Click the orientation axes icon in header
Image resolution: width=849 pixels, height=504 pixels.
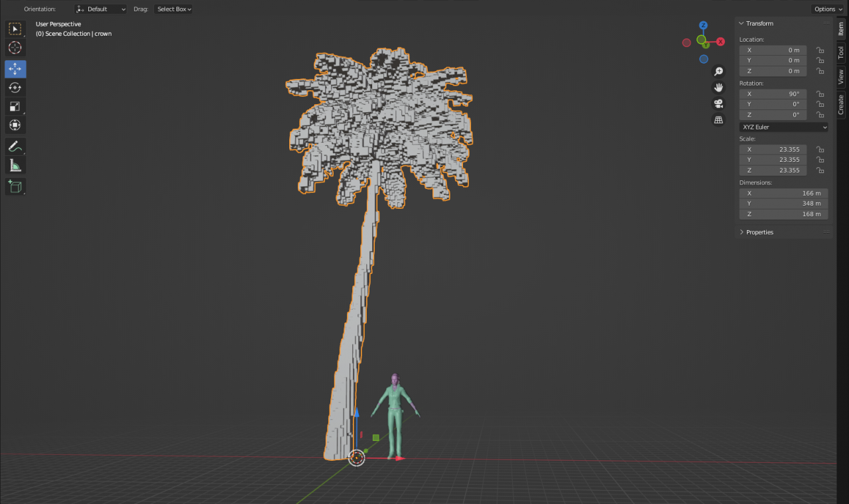coord(80,9)
